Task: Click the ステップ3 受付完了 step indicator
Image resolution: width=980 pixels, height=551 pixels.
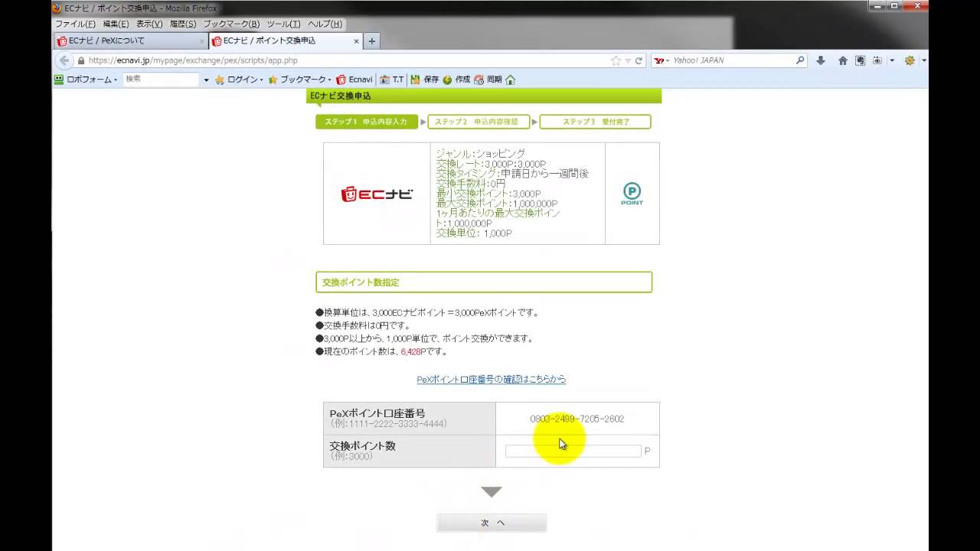Action: click(595, 122)
